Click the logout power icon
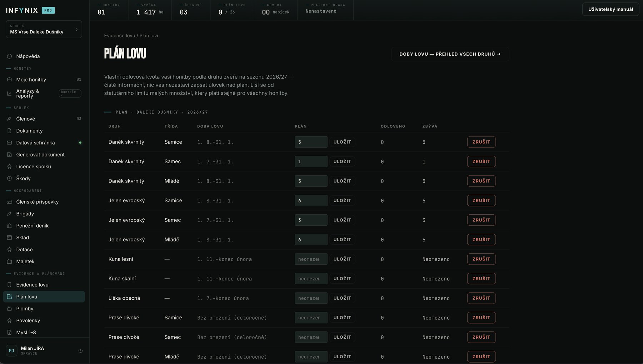643x364 pixels. pos(80,351)
